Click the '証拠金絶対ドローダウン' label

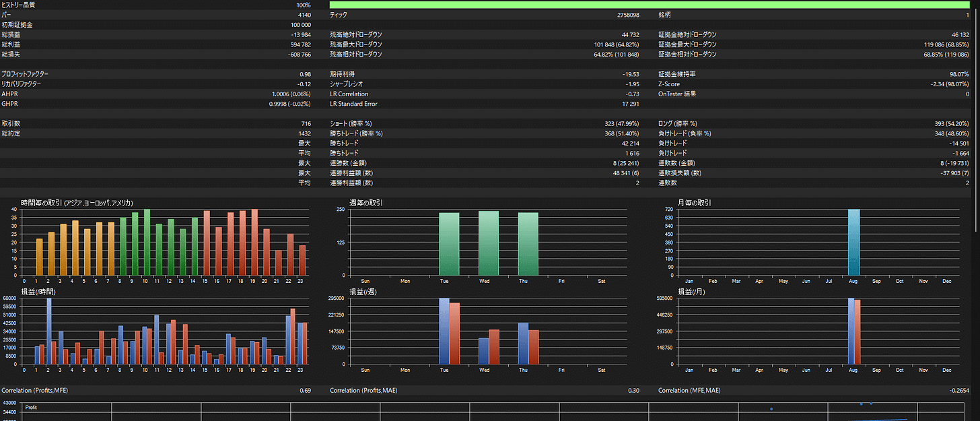[687, 34]
